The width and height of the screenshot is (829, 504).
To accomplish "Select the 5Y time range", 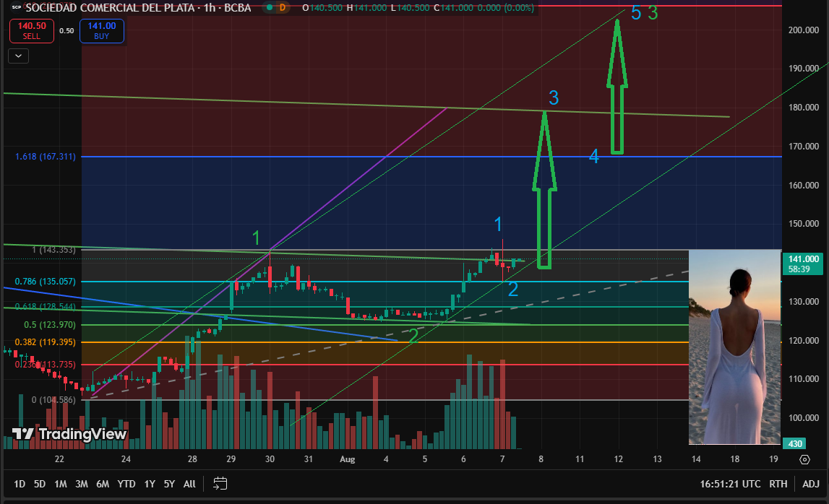I will (169, 484).
